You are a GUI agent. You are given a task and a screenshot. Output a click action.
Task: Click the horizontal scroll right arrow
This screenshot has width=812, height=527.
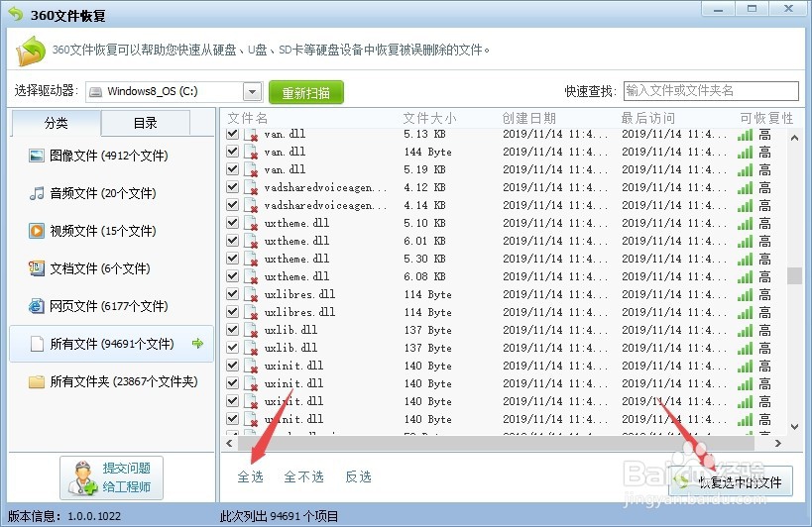pos(777,443)
